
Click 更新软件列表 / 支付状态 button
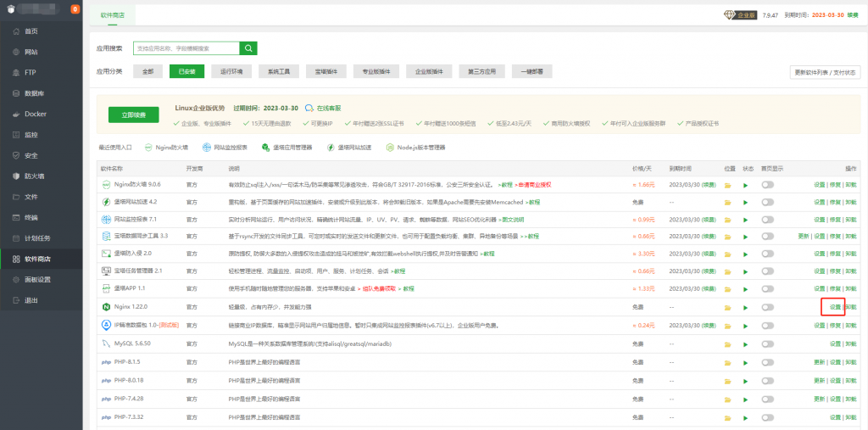click(x=825, y=73)
